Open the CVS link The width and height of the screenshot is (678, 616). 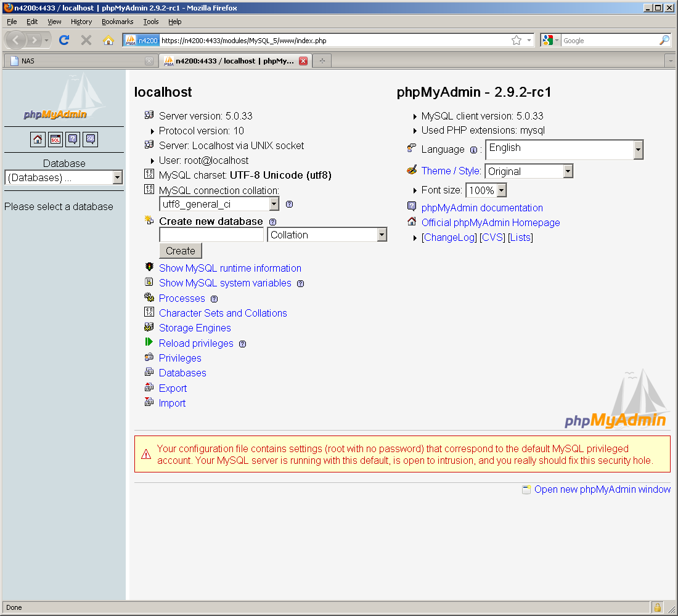click(492, 237)
